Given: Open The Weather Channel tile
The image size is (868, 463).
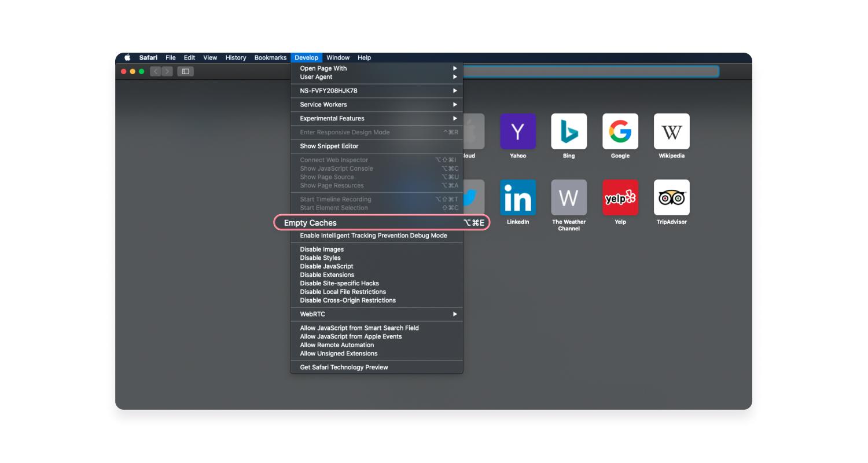Looking at the screenshot, I should click(569, 197).
